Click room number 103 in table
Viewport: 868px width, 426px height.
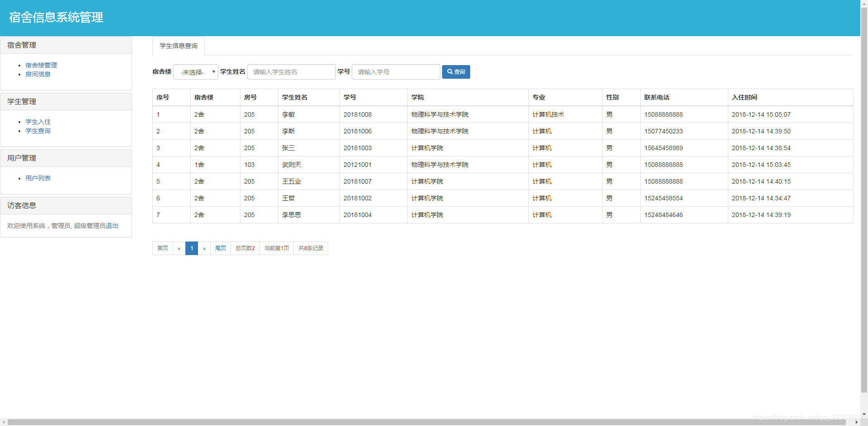click(x=250, y=165)
